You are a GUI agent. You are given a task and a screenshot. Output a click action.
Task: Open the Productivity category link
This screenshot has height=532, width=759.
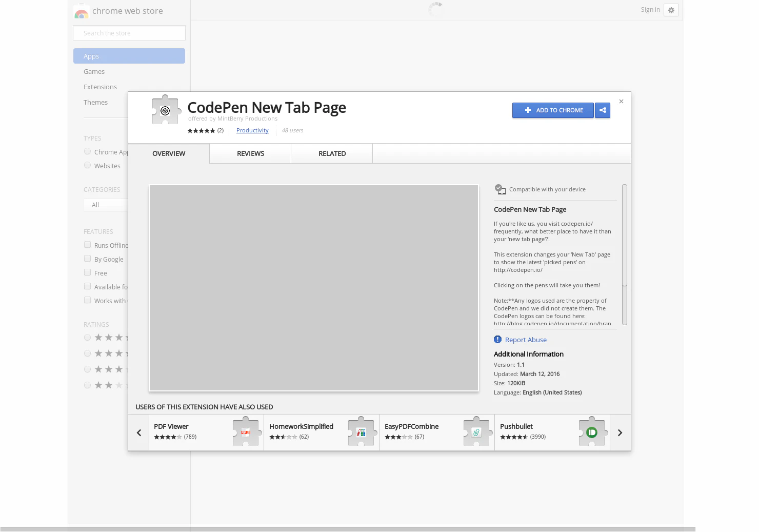click(252, 130)
